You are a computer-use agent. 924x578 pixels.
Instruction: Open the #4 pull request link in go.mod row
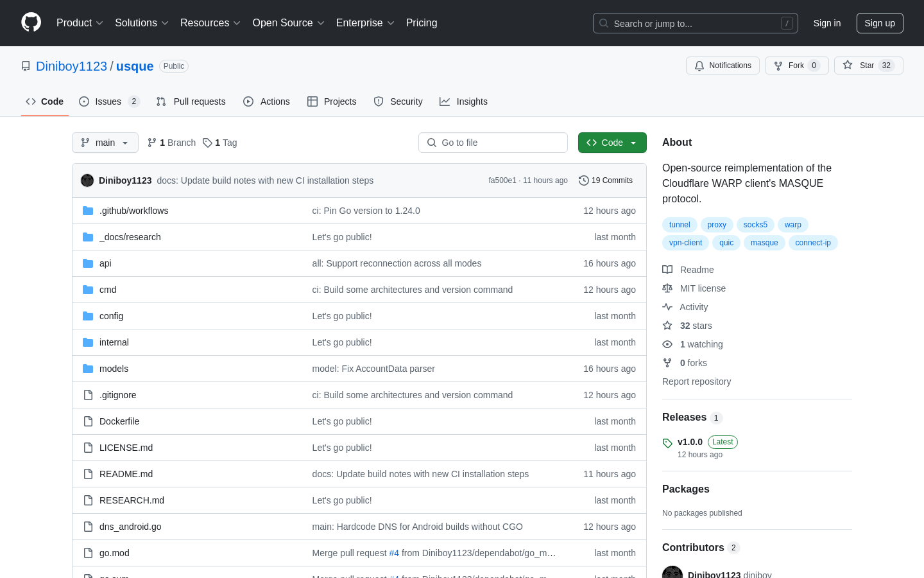coord(394,553)
